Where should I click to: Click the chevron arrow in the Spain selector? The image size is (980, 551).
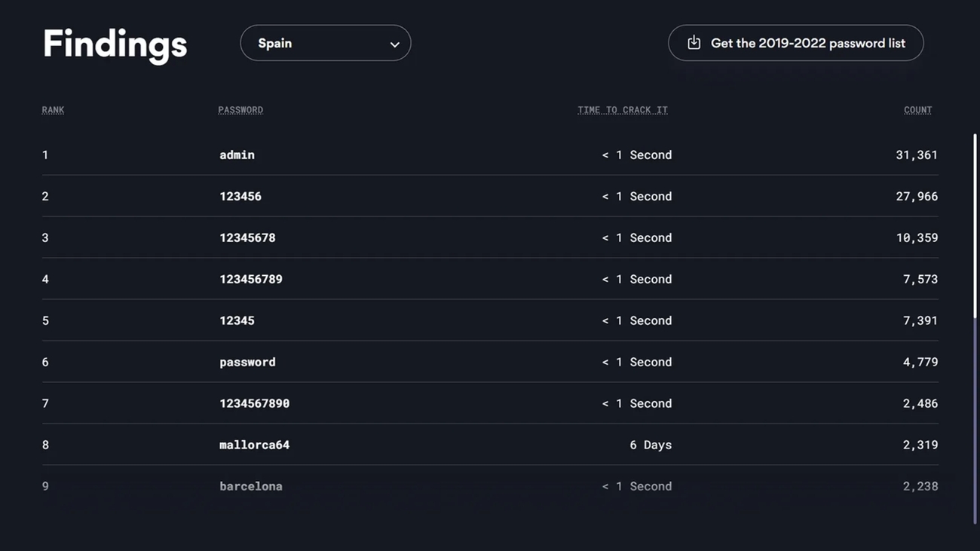[x=394, y=44]
